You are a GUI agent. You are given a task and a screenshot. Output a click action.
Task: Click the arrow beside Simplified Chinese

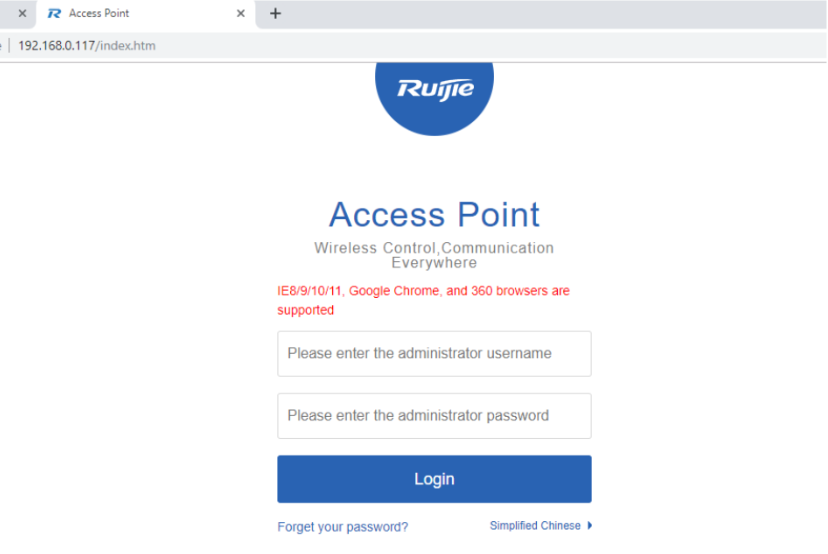tap(590, 526)
